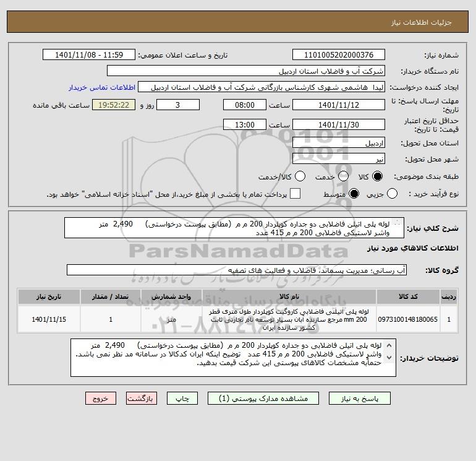
Task: Click scroll down arrow in توضیحات خریدار box
Action: [389, 358]
